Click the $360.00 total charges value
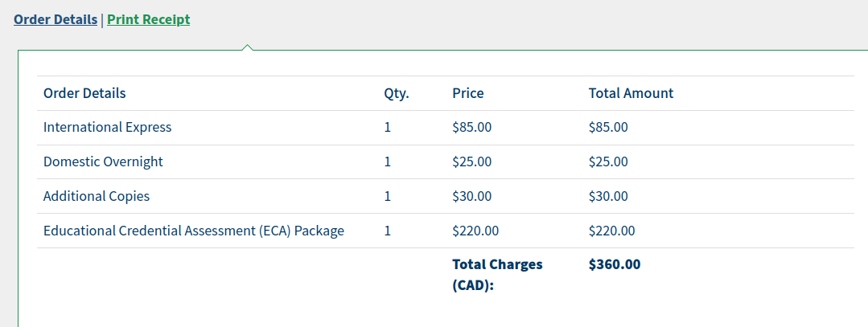 coord(615,264)
